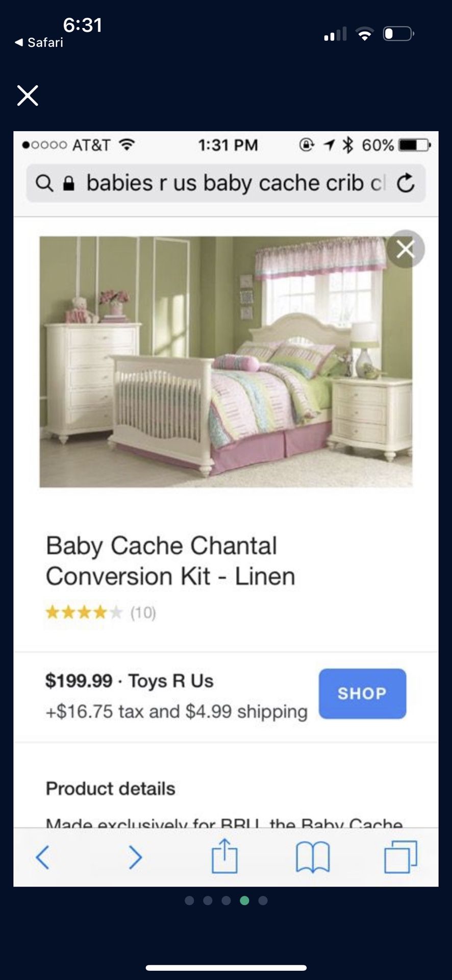Jump to the first photo page dot
Screen dimensions: 452x980
click(x=189, y=900)
